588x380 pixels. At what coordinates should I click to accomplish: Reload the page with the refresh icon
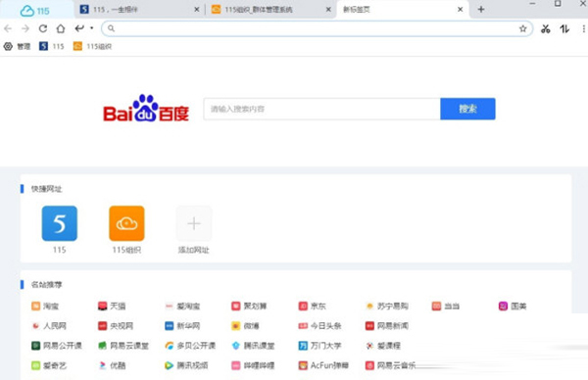pyautogui.click(x=43, y=28)
